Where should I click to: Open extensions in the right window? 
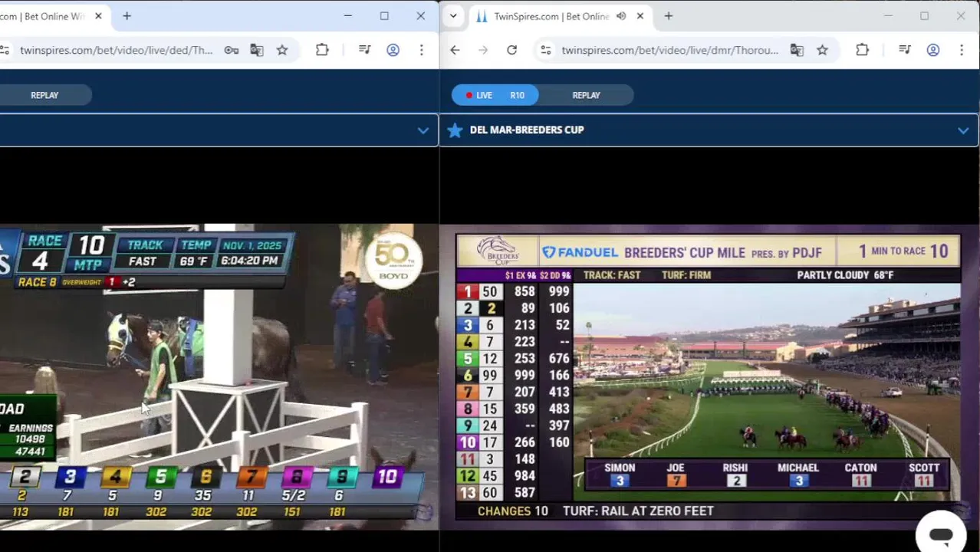tap(862, 51)
